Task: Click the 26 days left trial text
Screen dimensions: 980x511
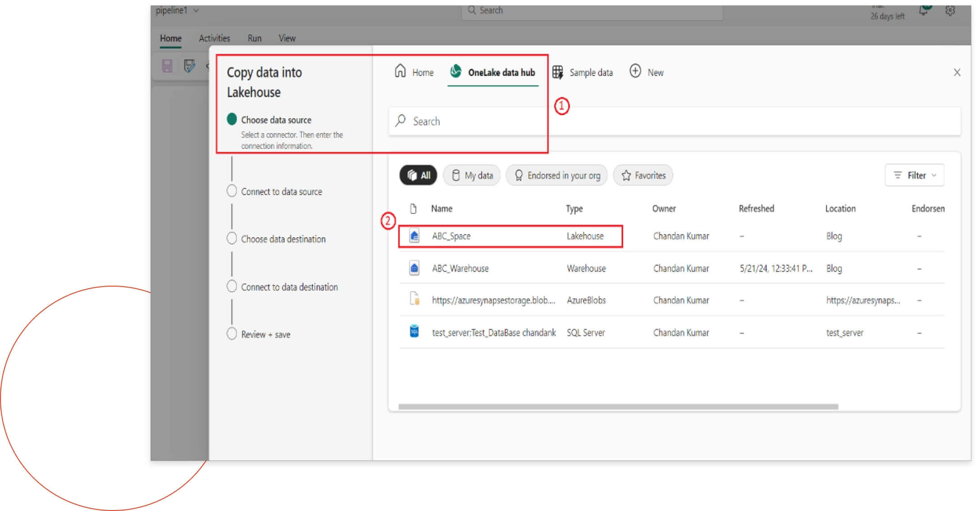Action: pos(887,16)
